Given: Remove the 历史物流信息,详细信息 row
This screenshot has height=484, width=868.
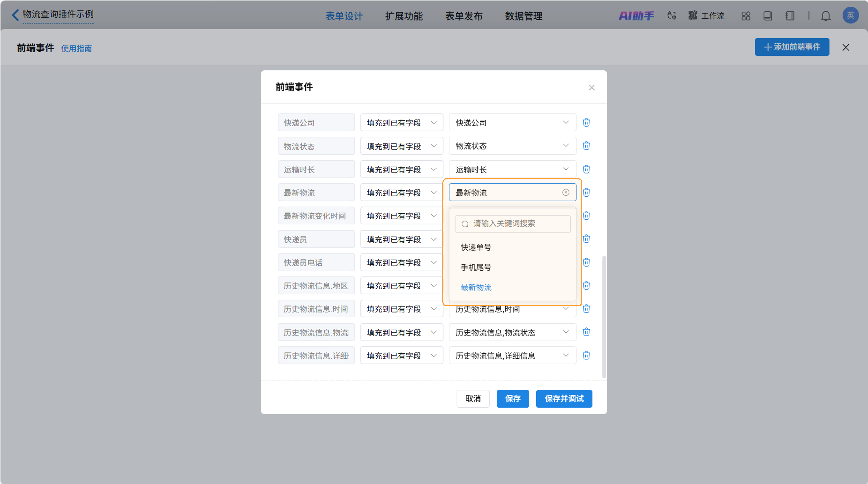Looking at the screenshot, I should (586, 355).
